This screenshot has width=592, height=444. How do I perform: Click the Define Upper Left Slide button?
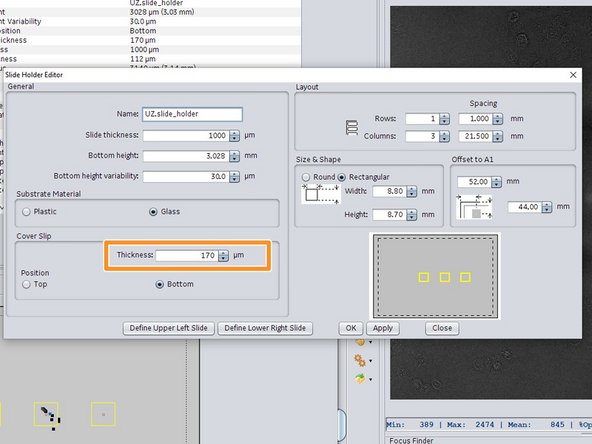point(168,328)
